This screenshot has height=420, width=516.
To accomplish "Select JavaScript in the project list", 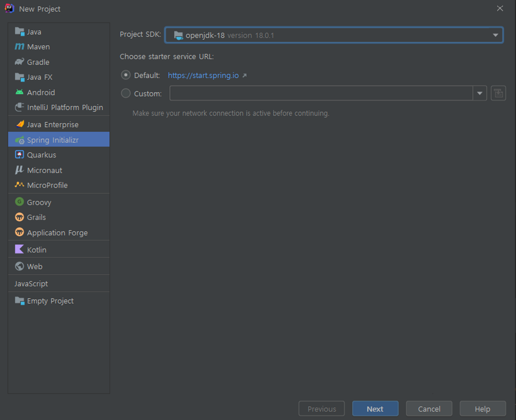I will 31,284.
